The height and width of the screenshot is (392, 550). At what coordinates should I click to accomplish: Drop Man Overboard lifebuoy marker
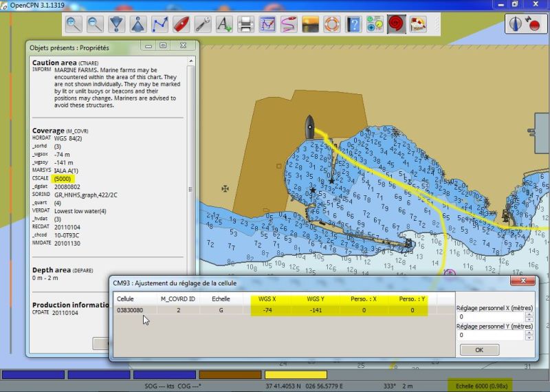(x=332, y=24)
